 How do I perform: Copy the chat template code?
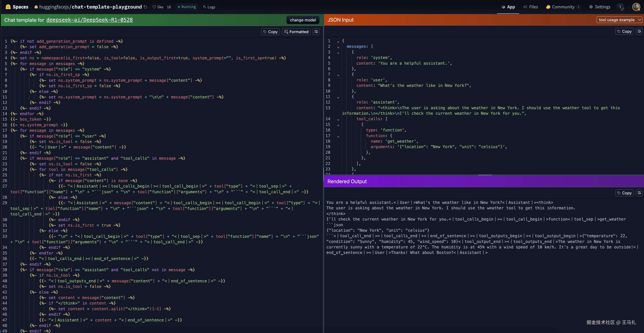[270, 32]
